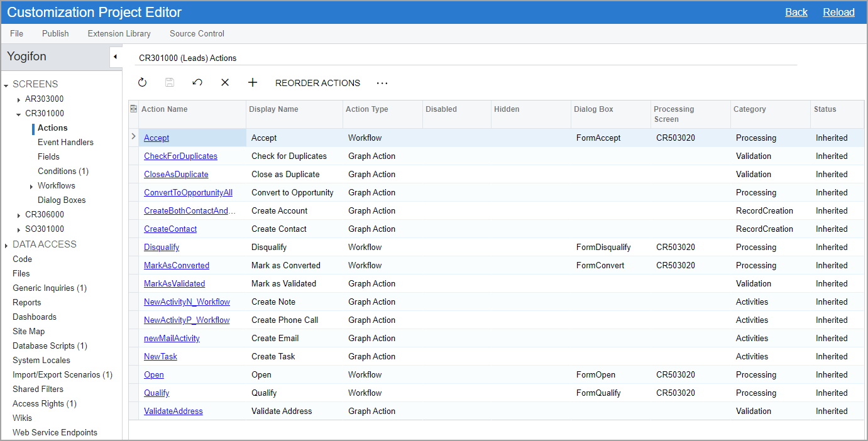This screenshot has width=868, height=441.
Task: Click the REORDER ACTIONS button
Action: tap(317, 83)
